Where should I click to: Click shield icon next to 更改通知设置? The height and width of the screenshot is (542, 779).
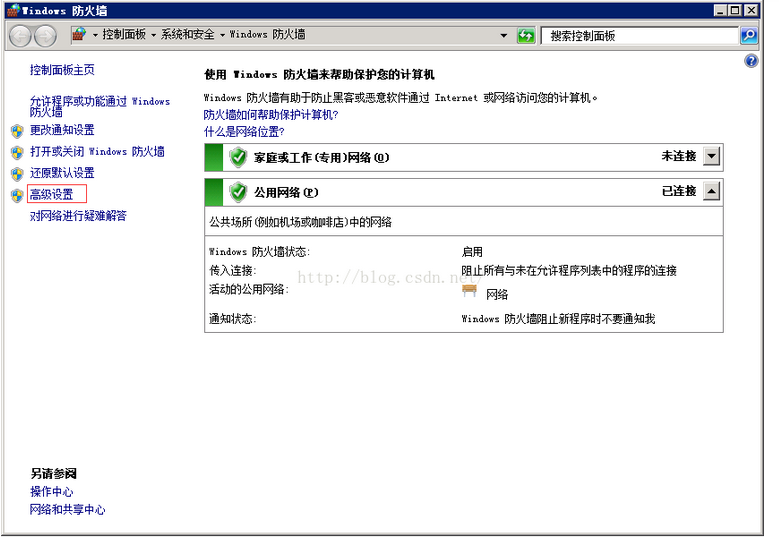pos(17,131)
